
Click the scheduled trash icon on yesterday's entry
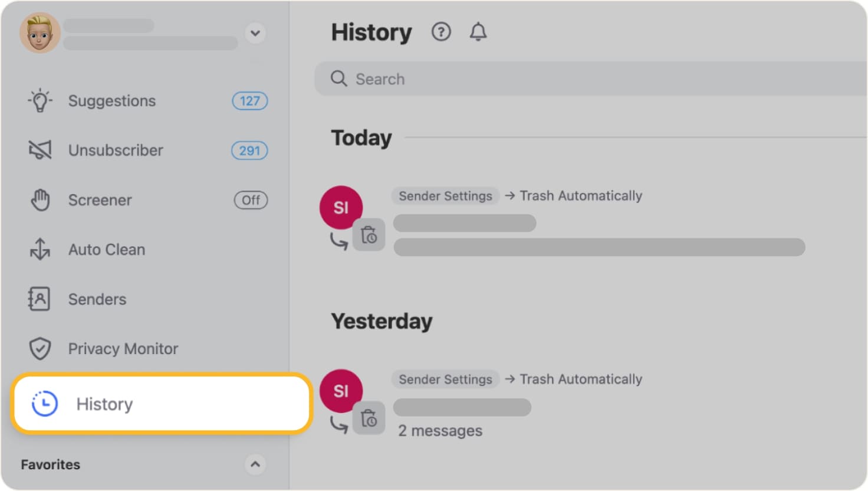coord(369,418)
